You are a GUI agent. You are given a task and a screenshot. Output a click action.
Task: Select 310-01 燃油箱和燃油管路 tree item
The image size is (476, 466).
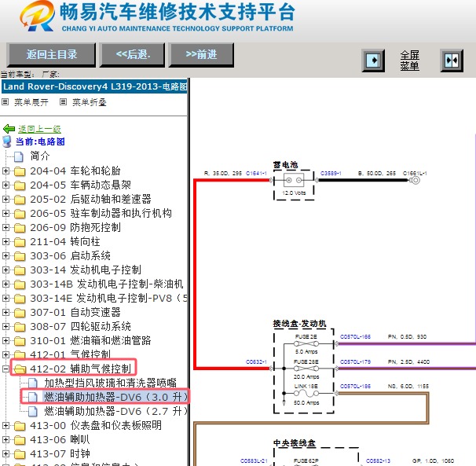(x=90, y=340)
